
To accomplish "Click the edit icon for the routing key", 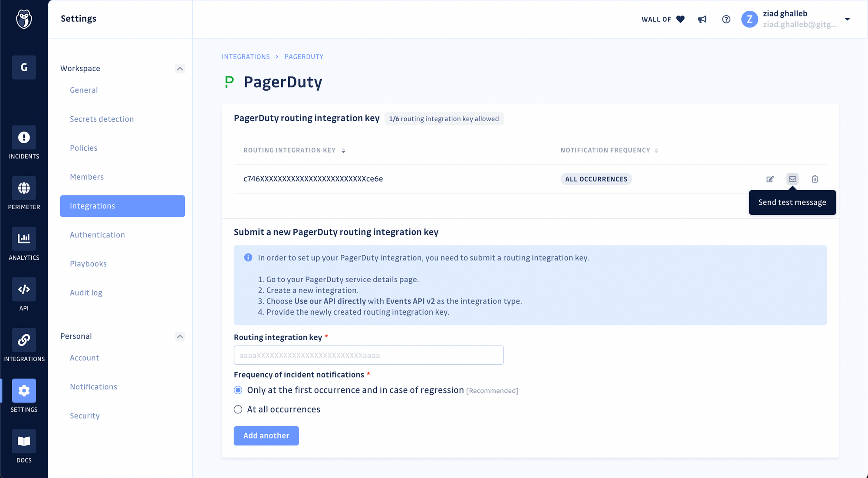I will click(x=770, y=179).
